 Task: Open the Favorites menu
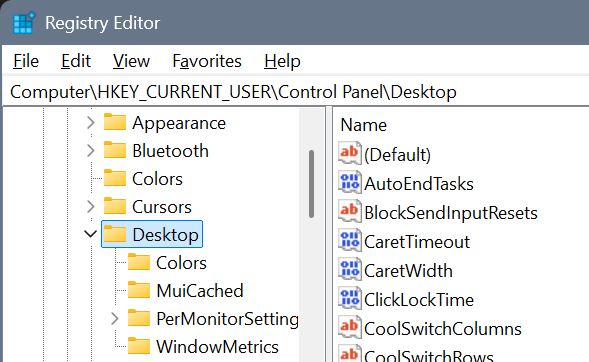207,61
